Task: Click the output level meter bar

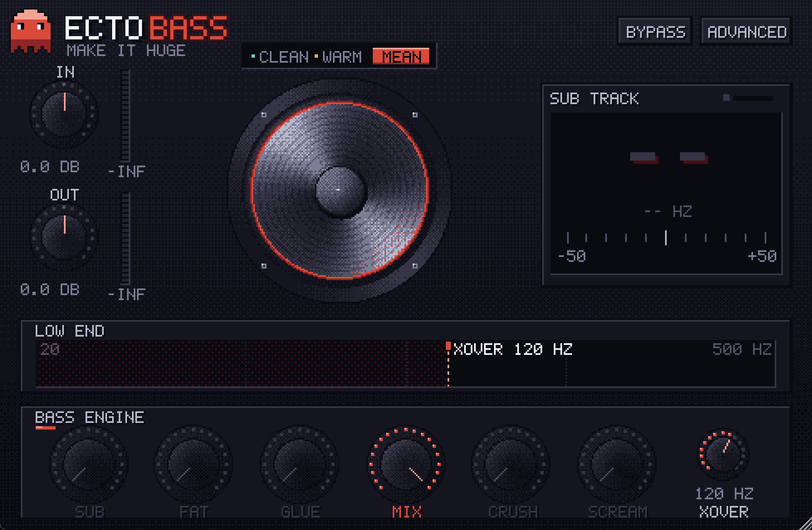Action: 125,238
